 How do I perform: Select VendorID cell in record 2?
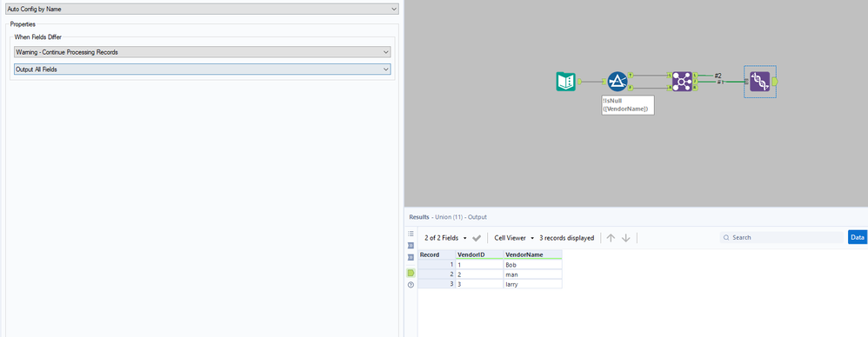click(x=479, y=274)
